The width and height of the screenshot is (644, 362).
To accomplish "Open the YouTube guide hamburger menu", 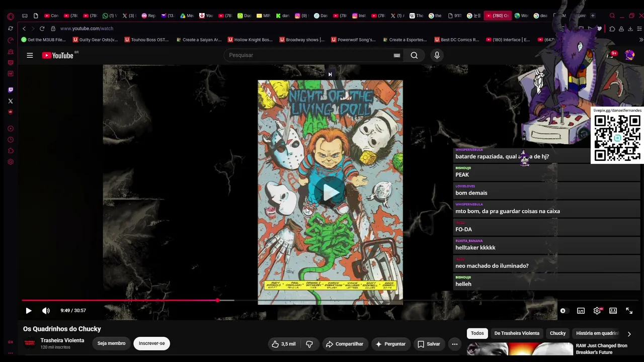I will [30, 55].
